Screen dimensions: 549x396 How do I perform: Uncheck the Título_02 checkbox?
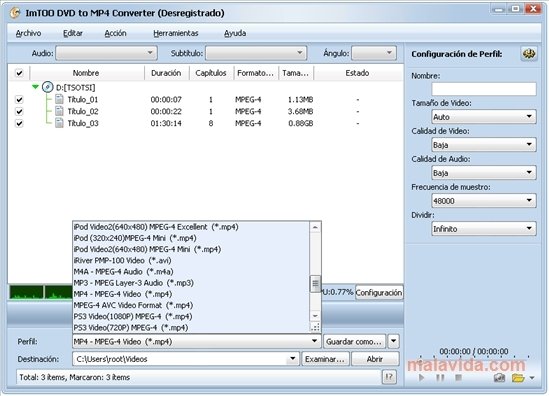19,111
